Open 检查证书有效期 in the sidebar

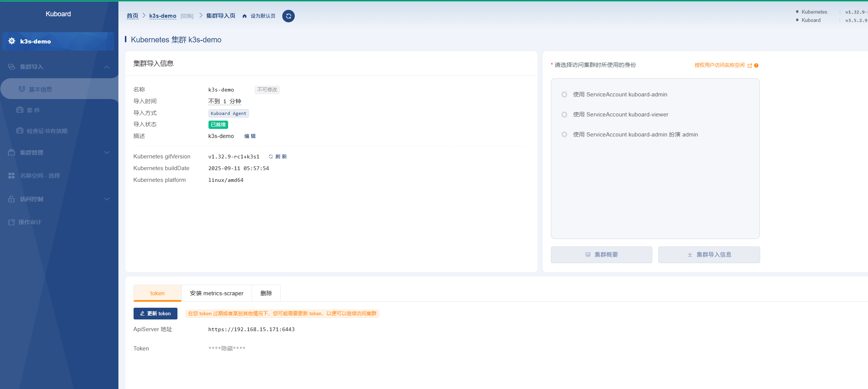pos(47,131)
